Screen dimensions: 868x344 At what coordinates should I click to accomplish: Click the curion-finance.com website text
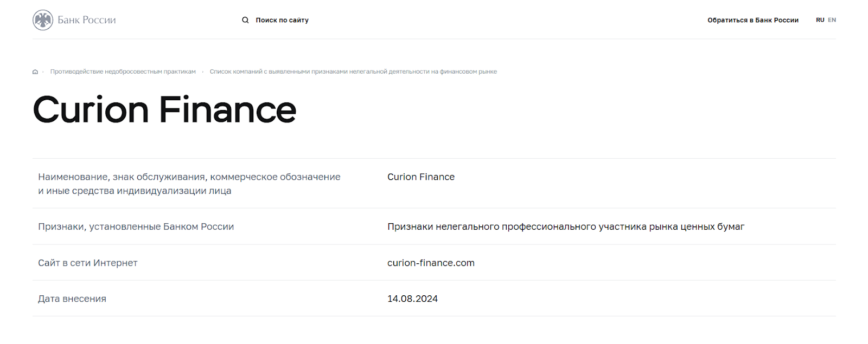click(431, 263)
